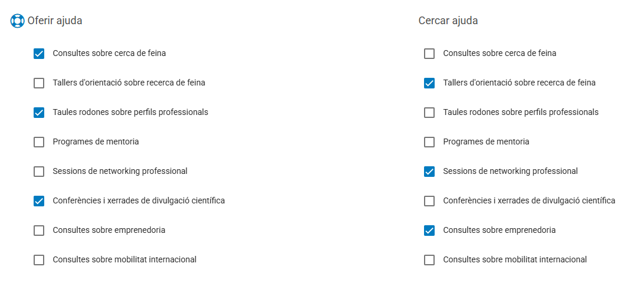Viewport: 644px width, 283px height.
Task: Click the Programes de mentoria label under Cercar ajuda
Action: pos(486,141)
